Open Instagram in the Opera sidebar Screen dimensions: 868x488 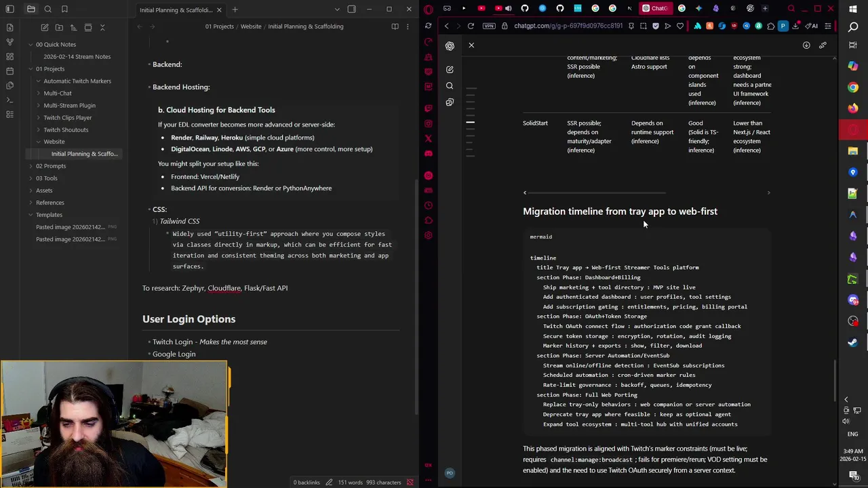[x=428, y=123]
